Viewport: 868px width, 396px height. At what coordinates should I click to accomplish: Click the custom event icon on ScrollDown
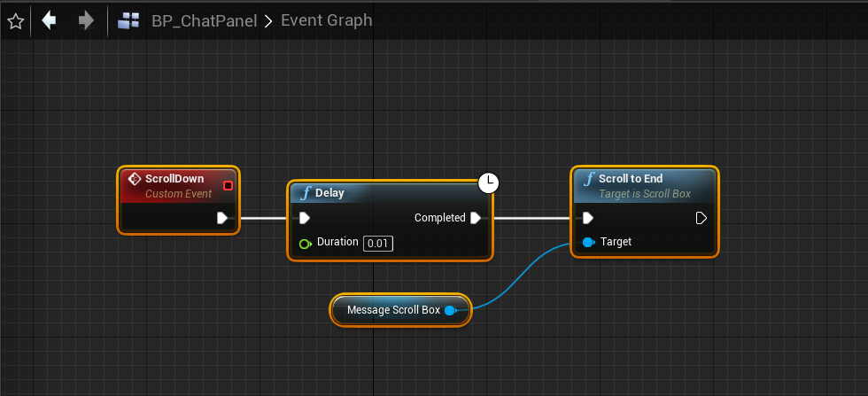[136, 179]
